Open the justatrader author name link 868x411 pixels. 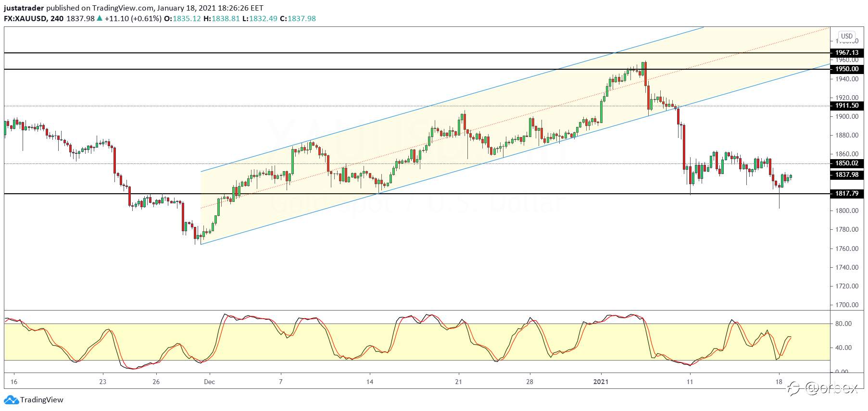click(x=24, y=8)
